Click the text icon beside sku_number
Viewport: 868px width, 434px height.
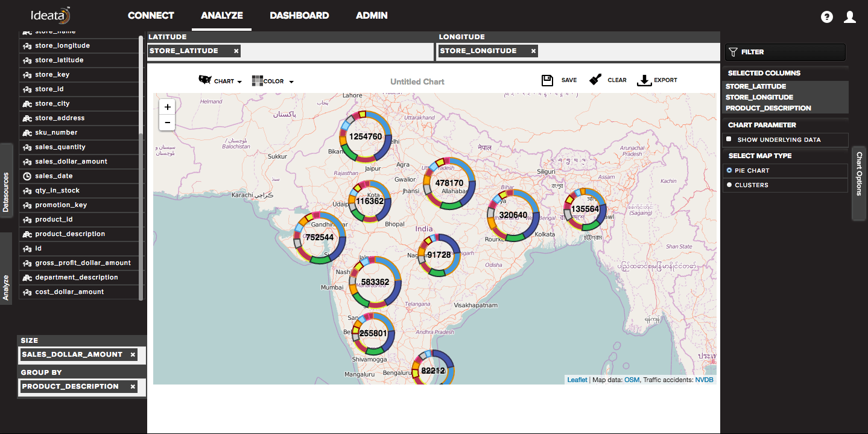coord(27,133)
